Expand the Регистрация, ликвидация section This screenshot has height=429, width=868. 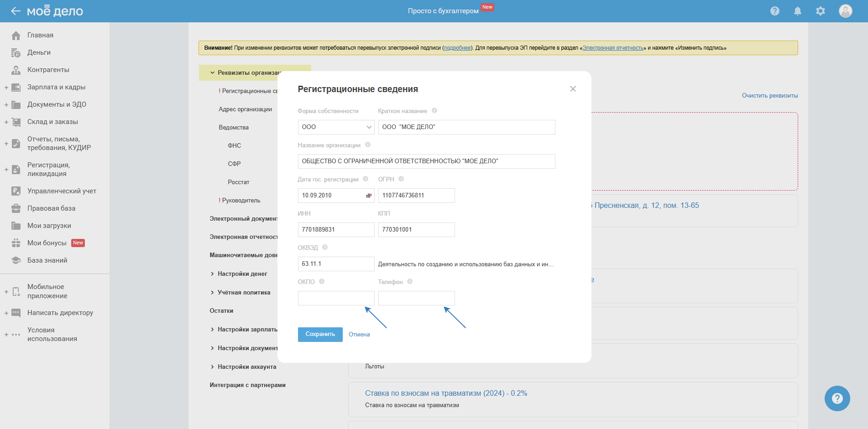(6, 169)
